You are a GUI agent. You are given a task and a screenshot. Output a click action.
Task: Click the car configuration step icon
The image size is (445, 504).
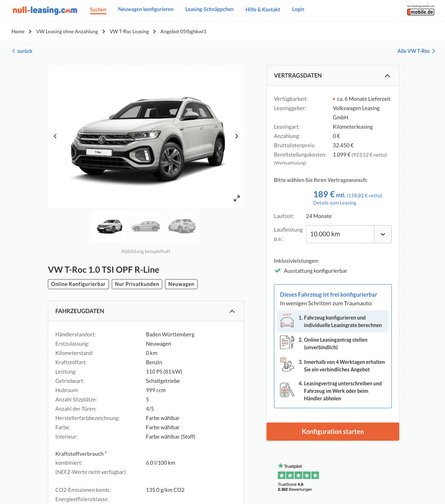[x=287, y=321]
